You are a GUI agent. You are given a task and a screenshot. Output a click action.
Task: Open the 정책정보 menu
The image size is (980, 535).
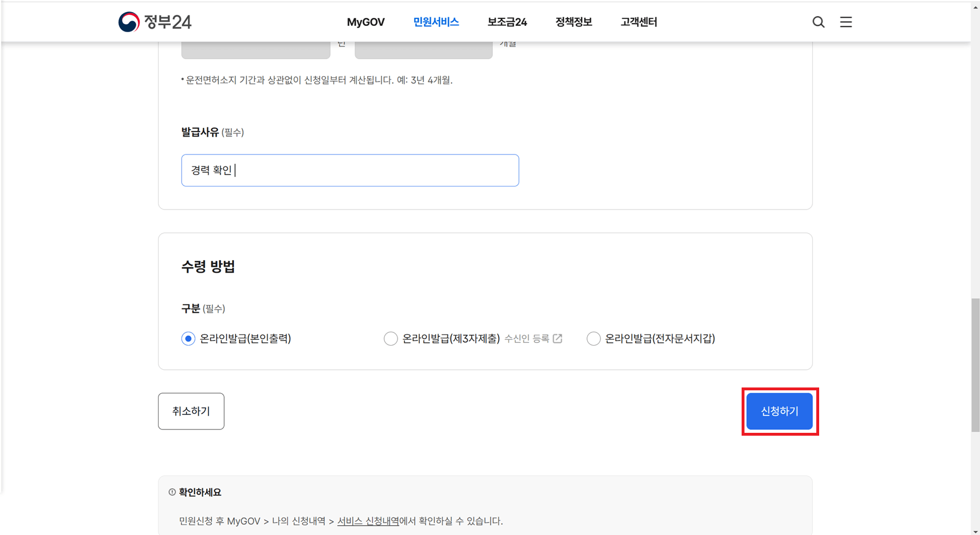(574, 22)
